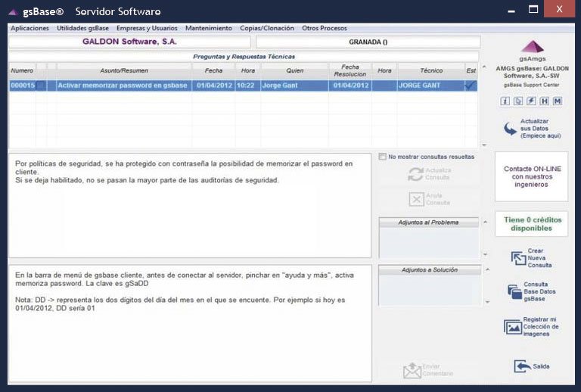Open the Otros Procesos menu

325,28
